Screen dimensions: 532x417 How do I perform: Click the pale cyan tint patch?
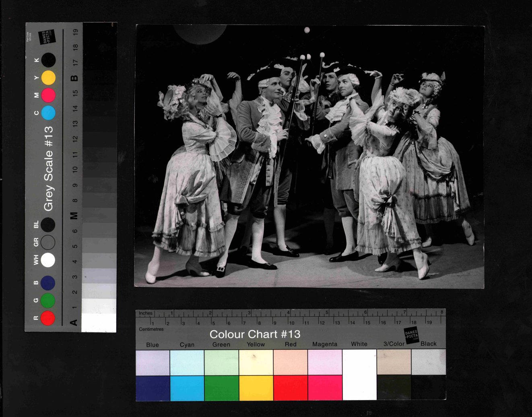187,363
